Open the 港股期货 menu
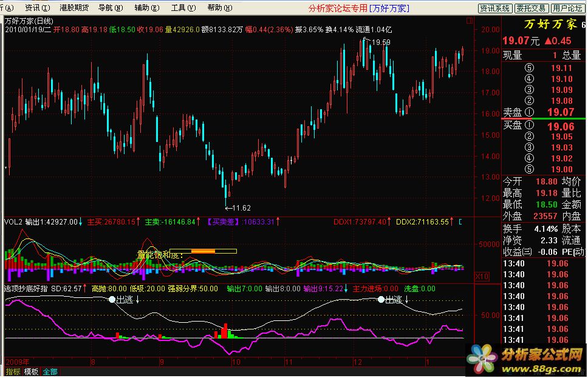 (x=74, y=8)
